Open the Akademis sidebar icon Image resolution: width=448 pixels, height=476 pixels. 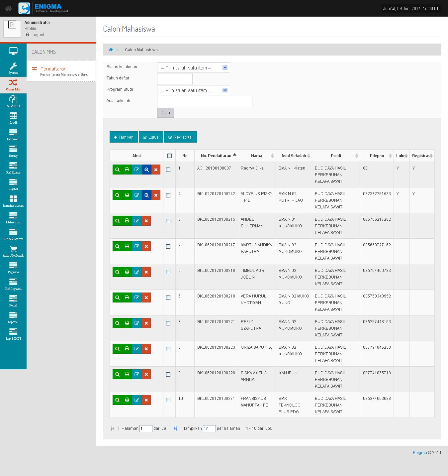(x=13, y=101)
